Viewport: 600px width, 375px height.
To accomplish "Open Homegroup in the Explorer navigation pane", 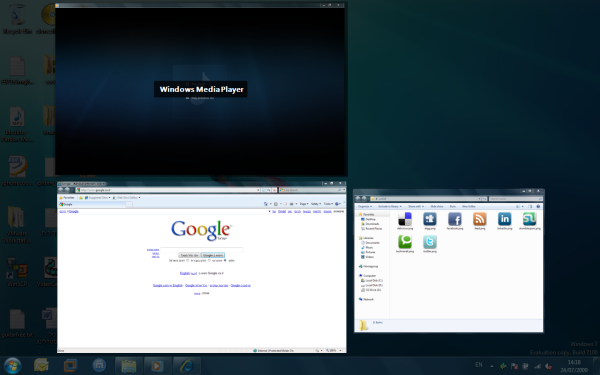I will coord(368,266).
